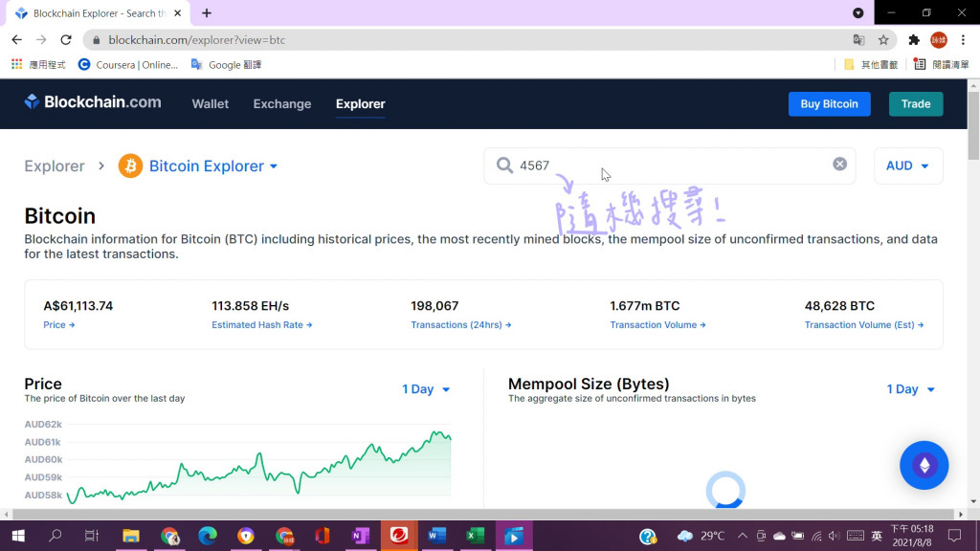Click the floating Ethereum chat bubble
Screen dimensions: 980x551
[924, 466]
